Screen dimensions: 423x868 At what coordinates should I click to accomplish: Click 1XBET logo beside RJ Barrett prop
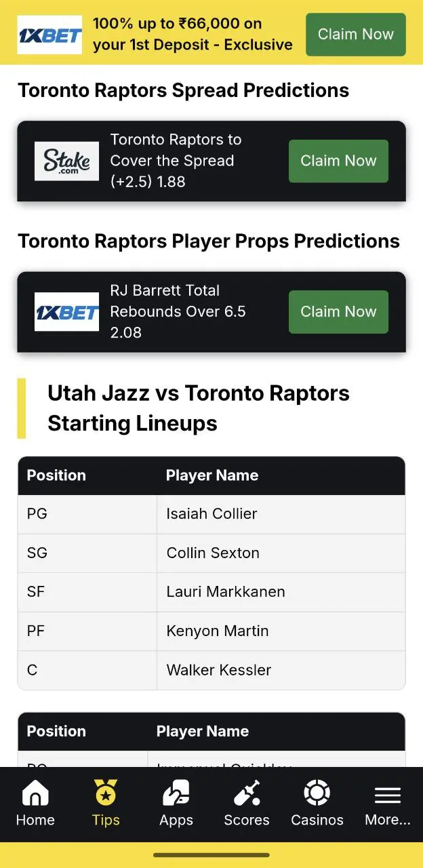pyautogui.click(x=66, y=312)
